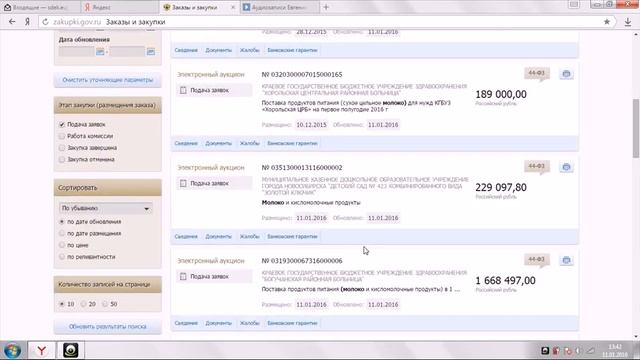Open Документы tab of order 0351300013116000002
Image resolution: width=640 pixels, height=360 pixels.
click(218, 236)
